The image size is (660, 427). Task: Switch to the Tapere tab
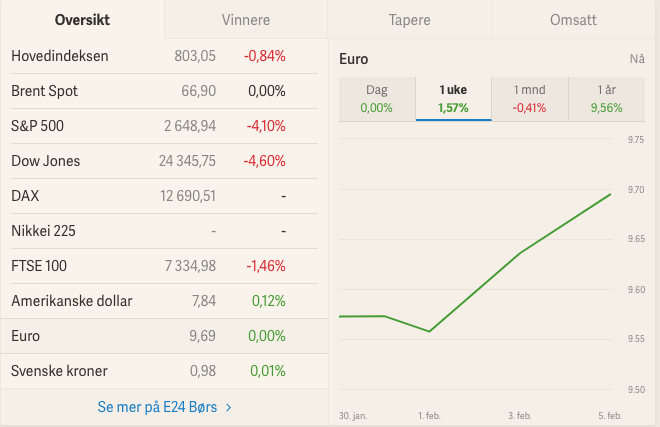pos(409,20)
